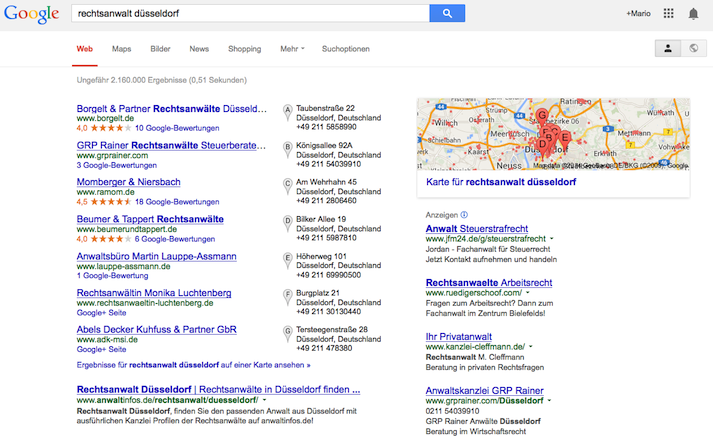The image size is (713, 436).
Task: Open dropdown arrow next to www.jfm24.de/g/steuerstrafrecht
Action: coord(552,239)
